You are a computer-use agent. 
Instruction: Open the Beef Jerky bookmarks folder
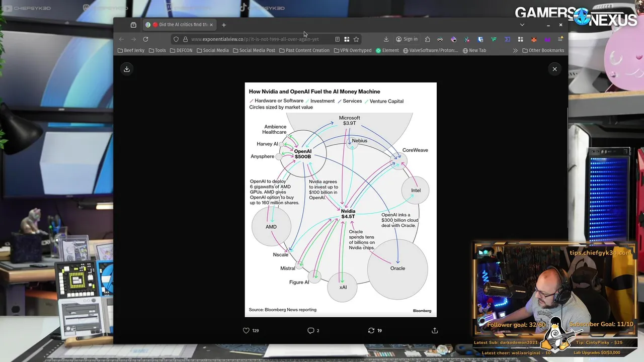click(x=131, y=50)
